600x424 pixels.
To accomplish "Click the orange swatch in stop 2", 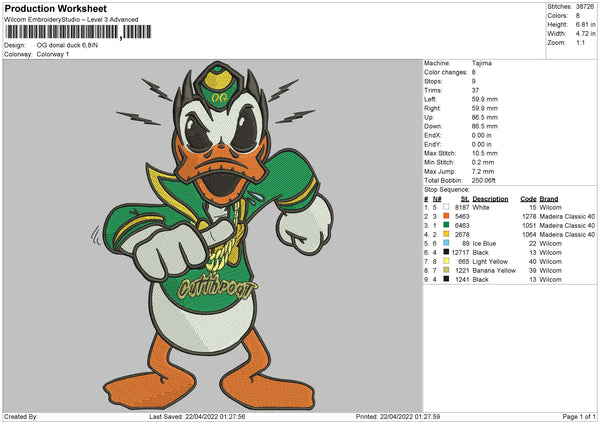I will [446, 216].
